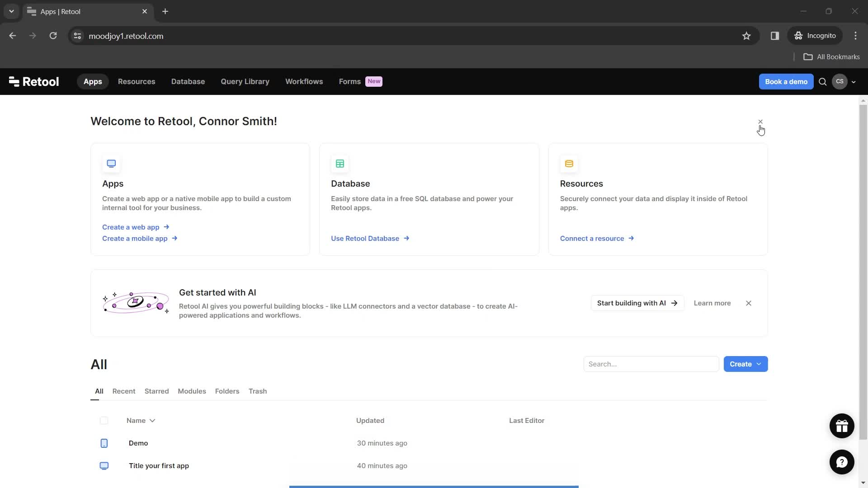Check the Name column header checkbox
The height and width of the screenshot is (488, 868).
[x=104, y=420]
